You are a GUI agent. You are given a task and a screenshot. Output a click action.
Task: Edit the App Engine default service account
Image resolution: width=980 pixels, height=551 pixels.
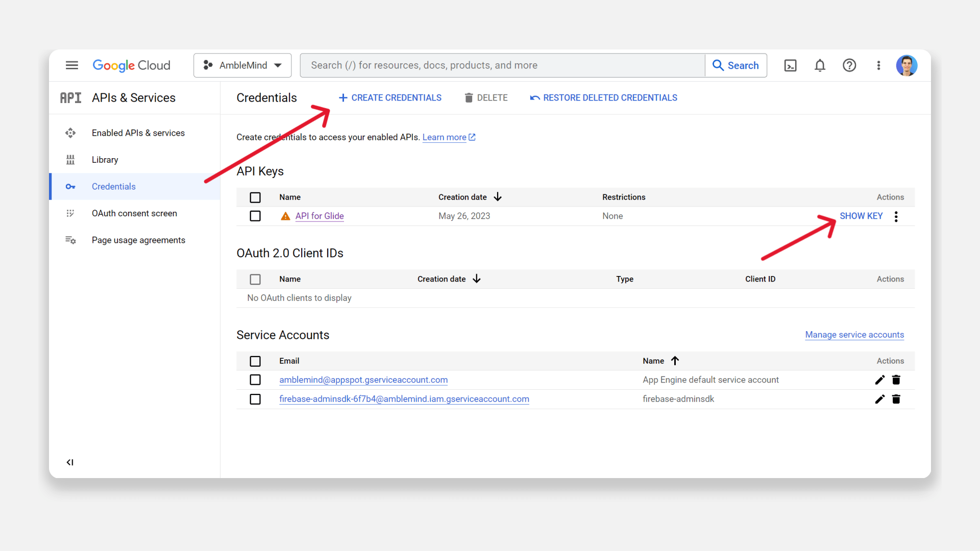pyautogui.click(x=879, y=380)
